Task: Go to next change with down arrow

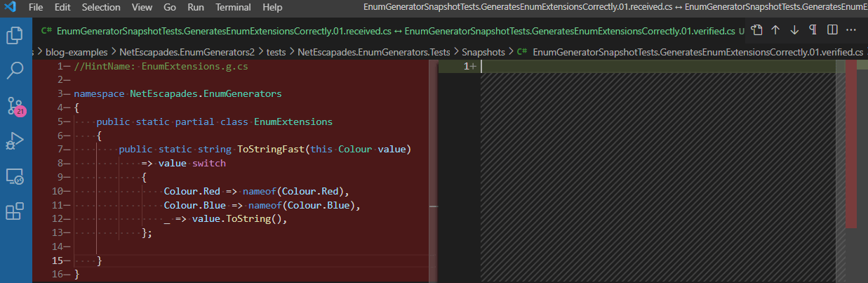Action: [794, 30]
